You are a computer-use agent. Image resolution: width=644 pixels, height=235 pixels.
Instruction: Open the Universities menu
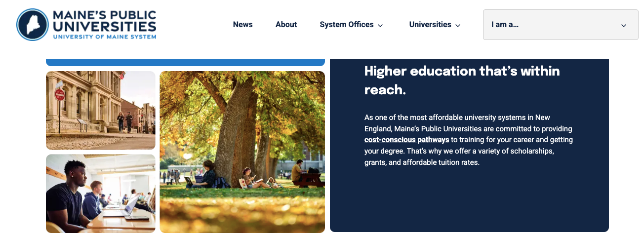coord(430,25)
